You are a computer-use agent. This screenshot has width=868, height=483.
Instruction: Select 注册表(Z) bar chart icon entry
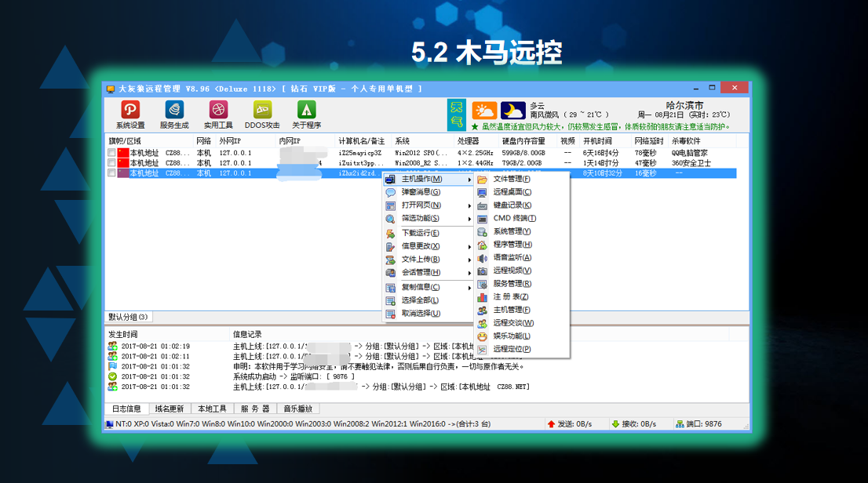pyautogui.click(x=510, y=296)
